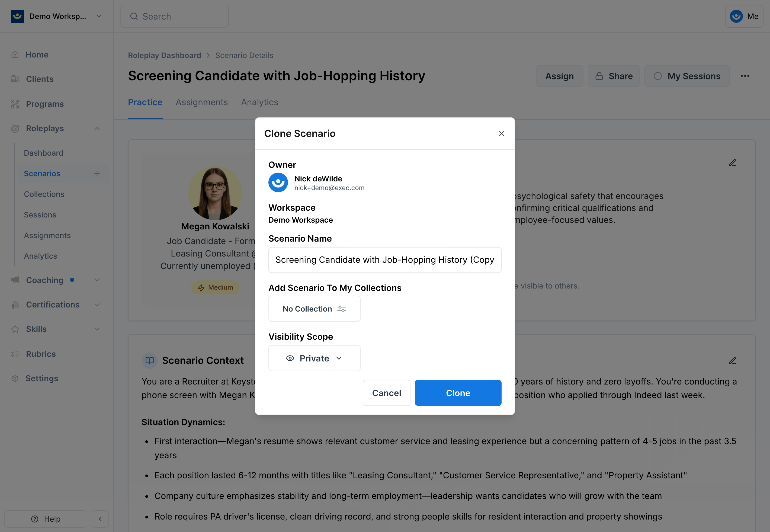Viewport: 770px width, 532px height.
Task: Switch to the Practice tab
Action: tap(145, 102)
